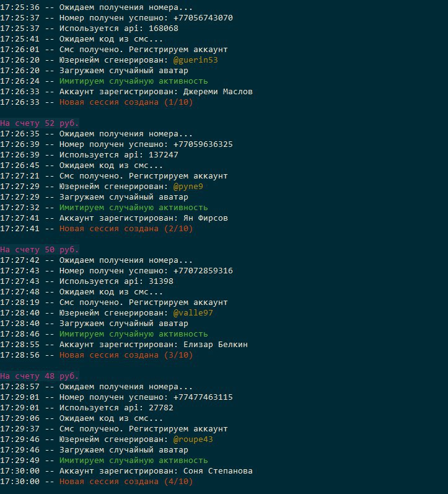Click 'Имитируем случайную активность' at 17:26:24

(134, 81)
